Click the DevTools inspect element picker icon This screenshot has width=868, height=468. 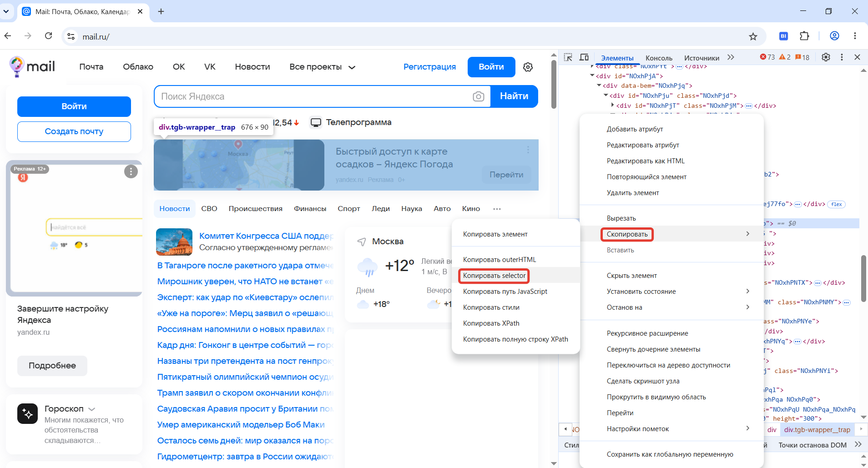(x=568, y=57)
